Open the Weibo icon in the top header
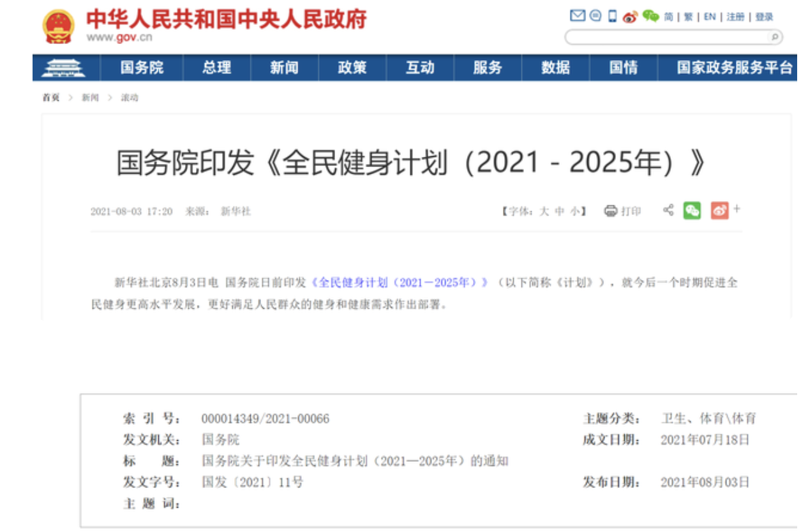Image resolution: width=808 pixels, height=532 pixels. click(629, 17)
